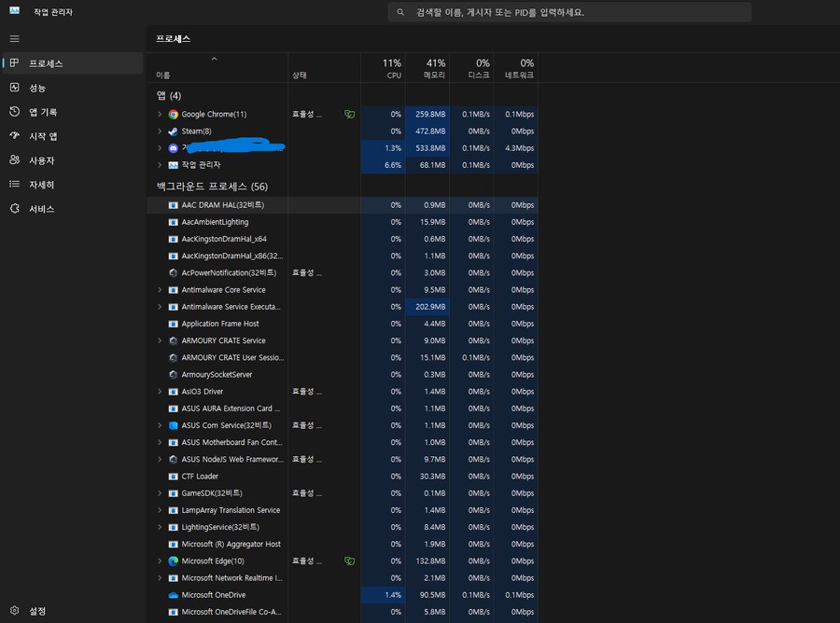Expand the Steam process group
840x623 pixels.
click(x=160, y=132)
